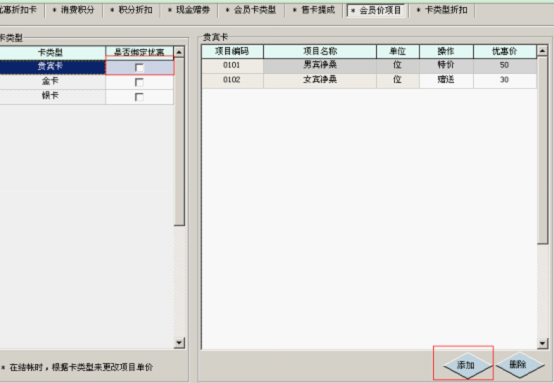Screen dimensions: 554x383
Task: Click the item table scroll-down arrow
Action: [542, 343]
